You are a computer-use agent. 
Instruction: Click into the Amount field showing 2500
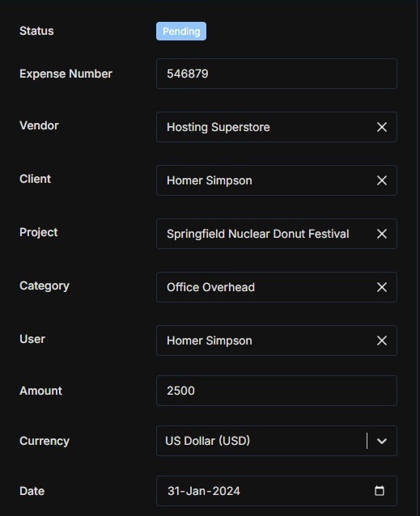pyautogui.click(x=277, y=391)
